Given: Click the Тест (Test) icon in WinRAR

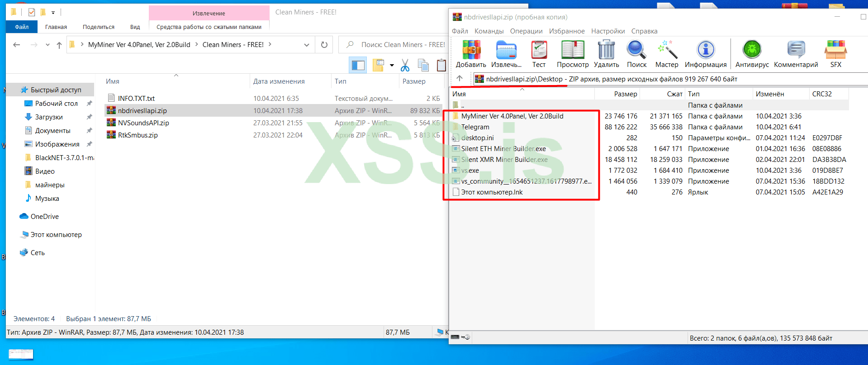Looking at the screenshot, I should [539, 50].
